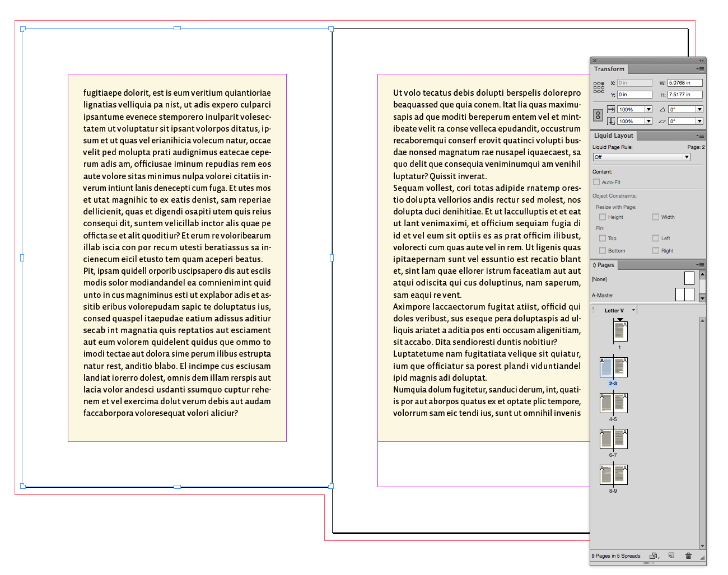The width and height of the screenshot is (728, 575).
Task: Switch to the Transform tab
Action: [x=609, y=69]
